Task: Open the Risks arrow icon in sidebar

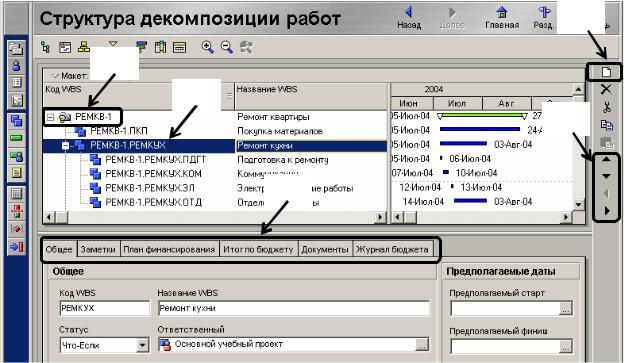Action: (x=16, y=247)
